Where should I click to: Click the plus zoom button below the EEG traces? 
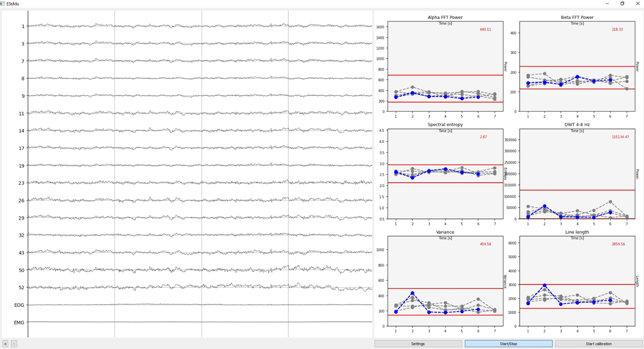(6, 344)
